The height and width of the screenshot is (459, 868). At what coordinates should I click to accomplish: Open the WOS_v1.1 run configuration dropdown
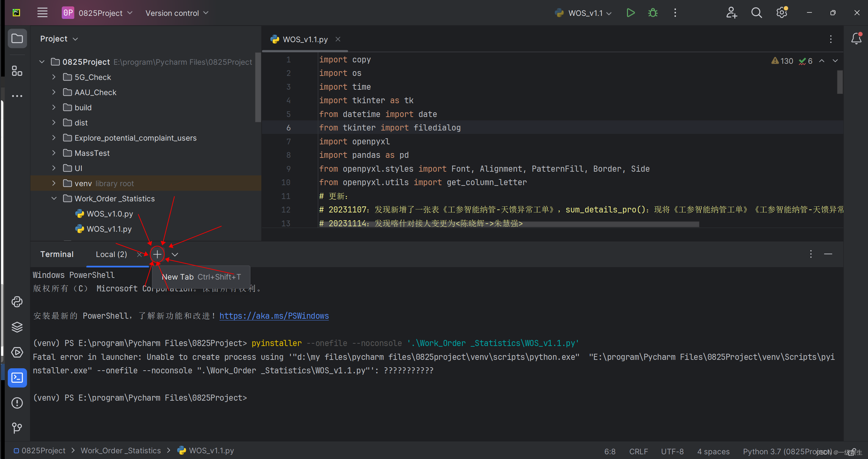click(583, 13)
